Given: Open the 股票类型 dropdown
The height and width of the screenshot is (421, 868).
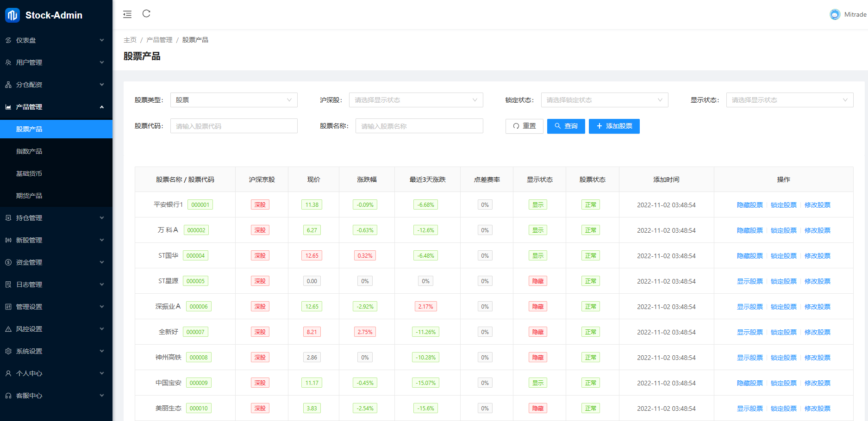Looking at the screenshot, I should coord(234,99).
